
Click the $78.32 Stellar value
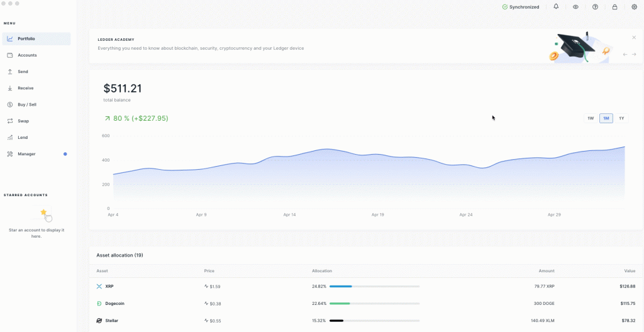click(629, 321)
